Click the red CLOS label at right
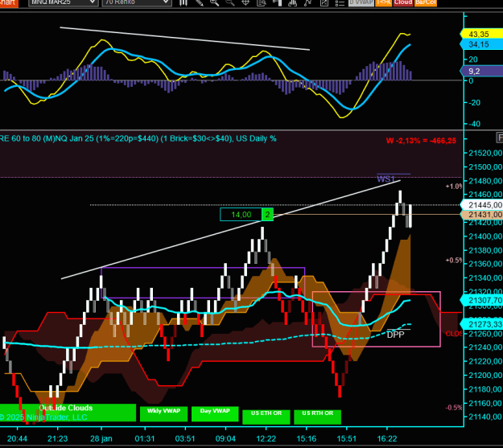 click(454, 334)
